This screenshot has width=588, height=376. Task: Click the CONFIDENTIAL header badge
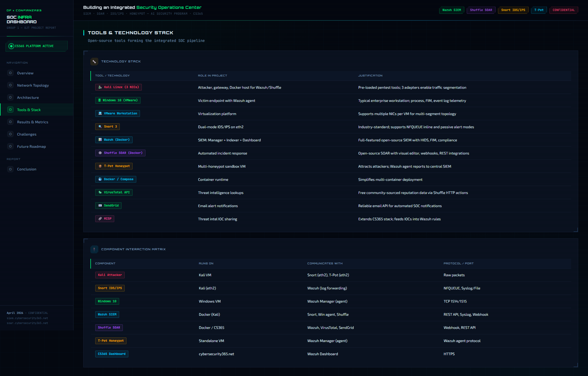pyautogui.click(x=563, y=10)
